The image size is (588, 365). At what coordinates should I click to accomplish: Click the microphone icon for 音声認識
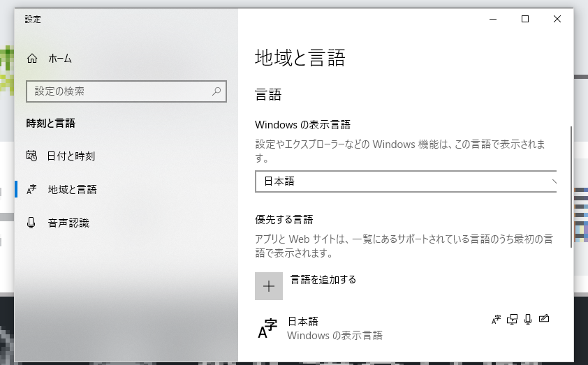31,223
